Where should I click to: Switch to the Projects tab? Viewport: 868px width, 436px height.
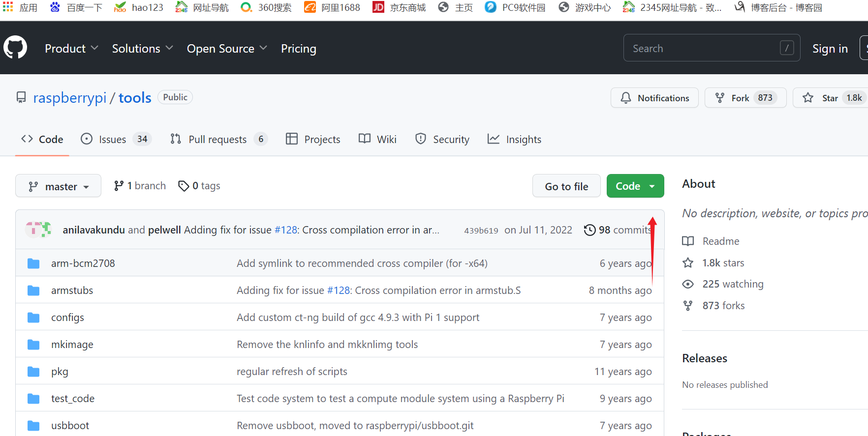pos(313,139)
